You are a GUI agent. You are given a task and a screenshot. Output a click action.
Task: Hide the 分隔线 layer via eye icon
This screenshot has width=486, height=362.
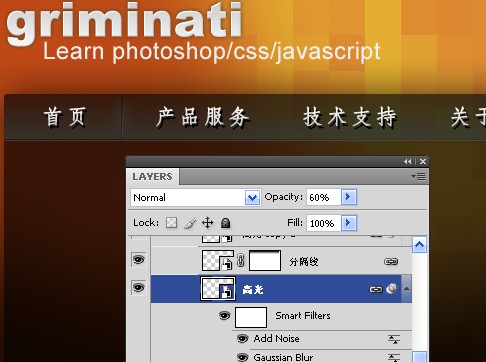[x=138, y=259]
